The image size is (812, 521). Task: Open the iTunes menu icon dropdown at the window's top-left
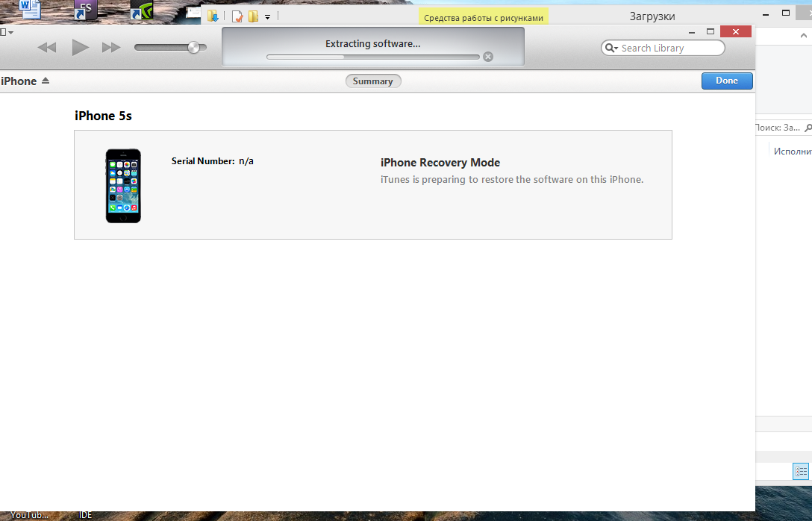click(x=6, y=32)
